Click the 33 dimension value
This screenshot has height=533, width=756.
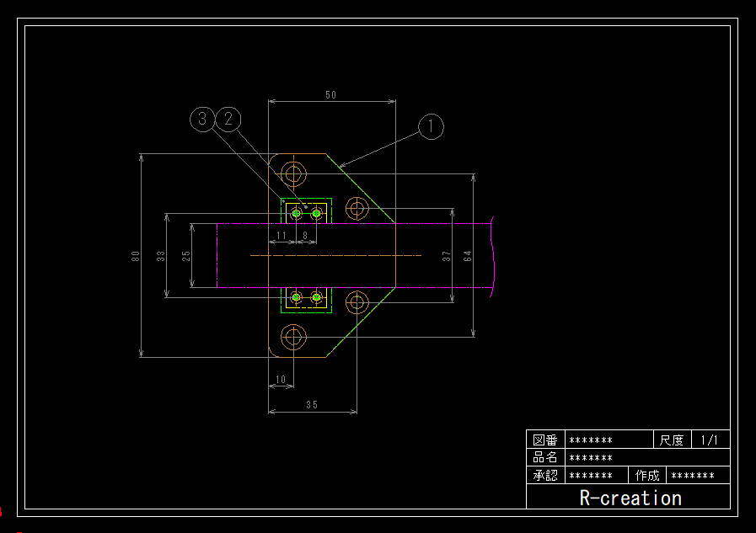(161, 256)
